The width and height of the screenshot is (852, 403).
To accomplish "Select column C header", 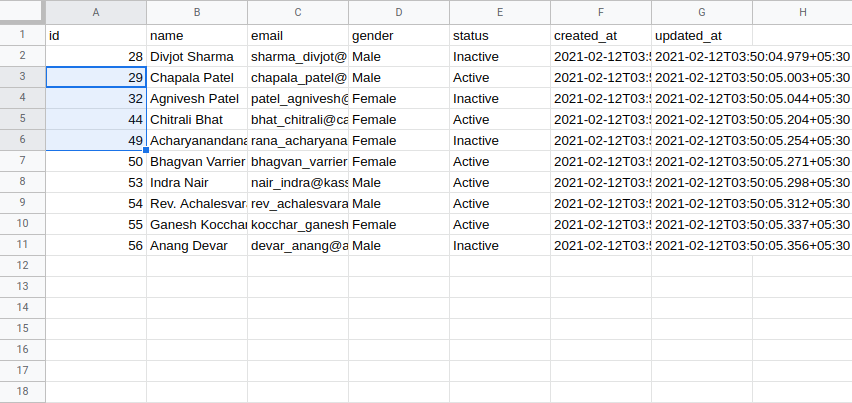I will [x=298, y=12].
